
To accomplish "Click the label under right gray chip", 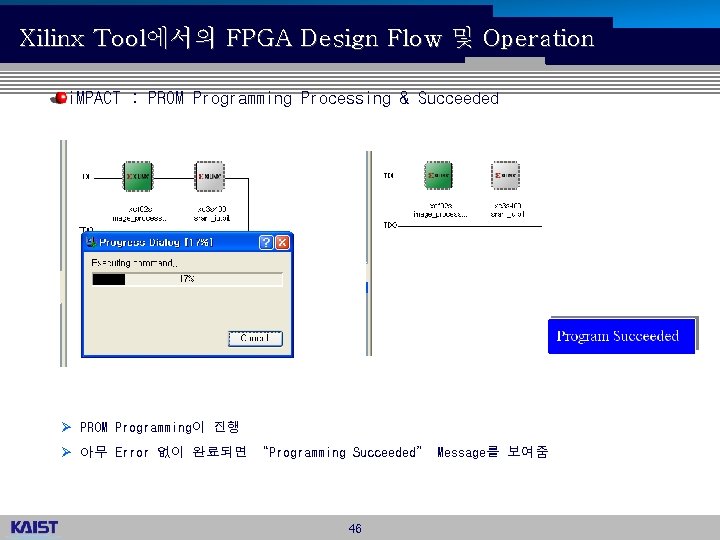I will (x=507, y=210).
